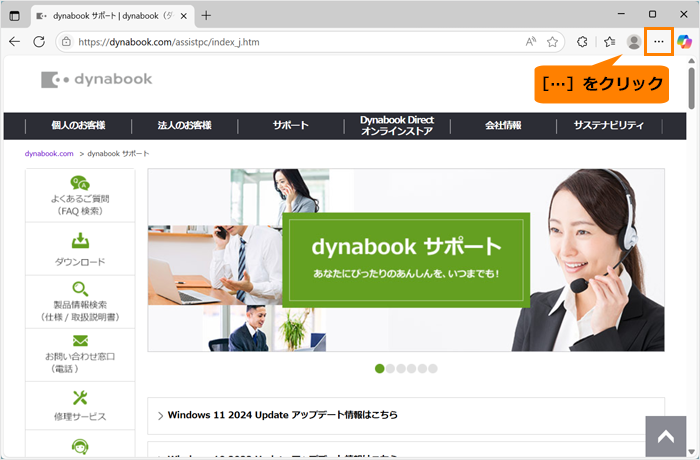
Task: Select the fifth carousel dot
Action: click(422, 368)
